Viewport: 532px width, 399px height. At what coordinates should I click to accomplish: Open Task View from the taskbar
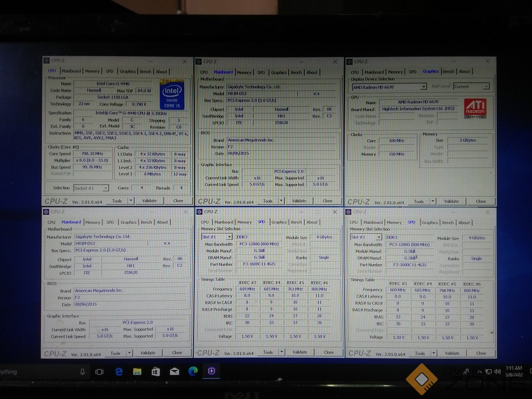point(100,372)
